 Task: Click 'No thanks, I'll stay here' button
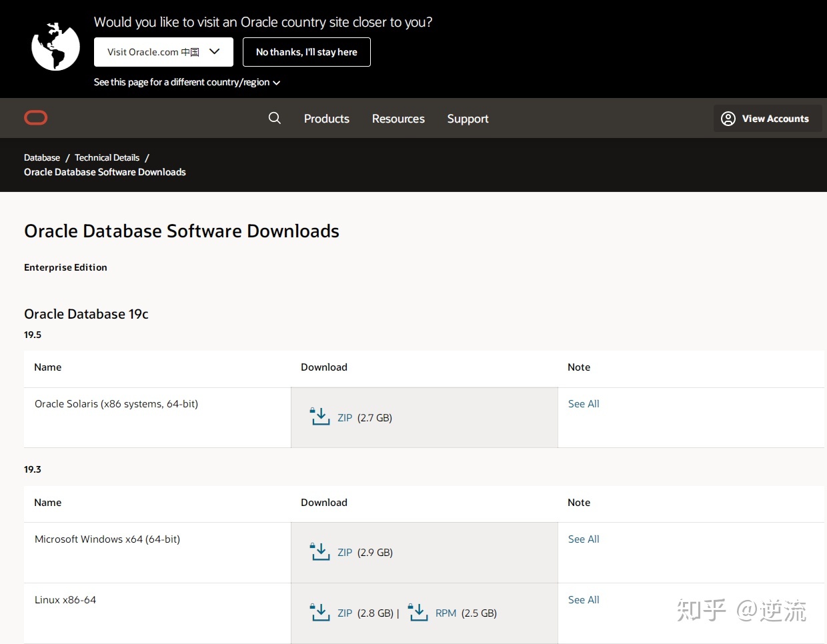pyautogui.click(x=307, y=52)
